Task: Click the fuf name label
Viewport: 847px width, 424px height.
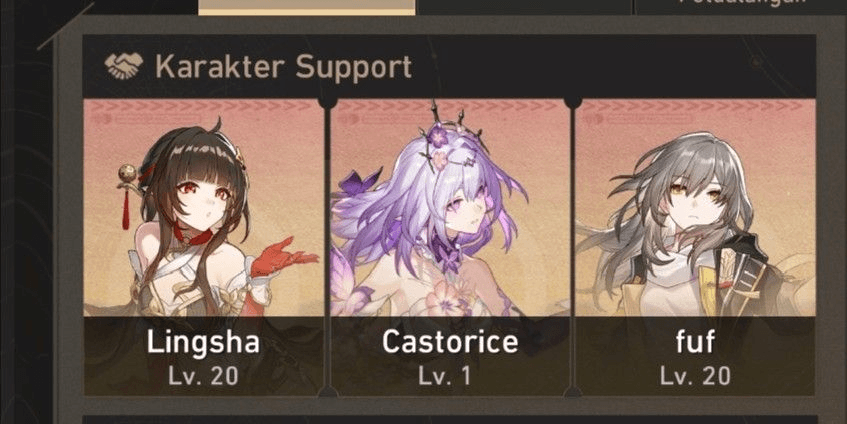Action: [x=695, y=341]
